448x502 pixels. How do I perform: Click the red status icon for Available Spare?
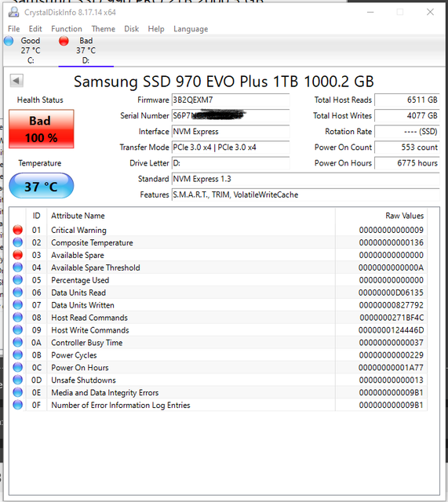point(18,255)
